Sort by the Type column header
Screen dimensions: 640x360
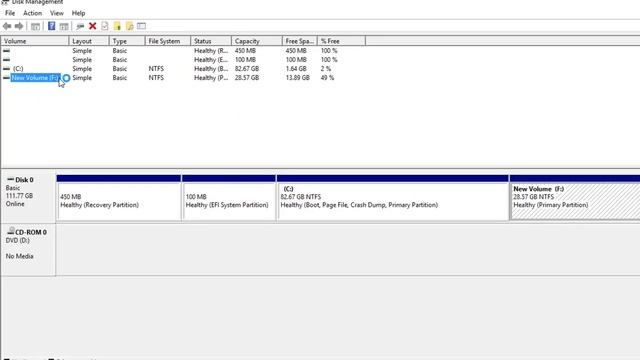click(x=127, y=41)
